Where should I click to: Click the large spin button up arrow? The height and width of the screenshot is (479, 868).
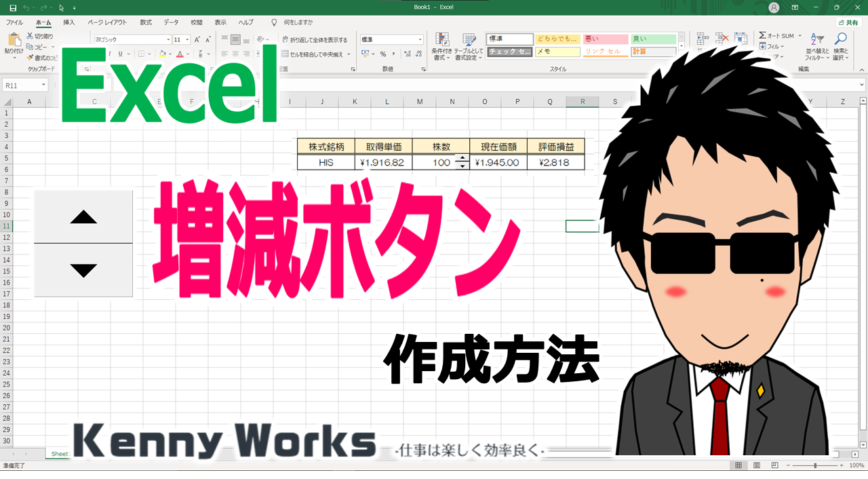(x=83, y=217)
